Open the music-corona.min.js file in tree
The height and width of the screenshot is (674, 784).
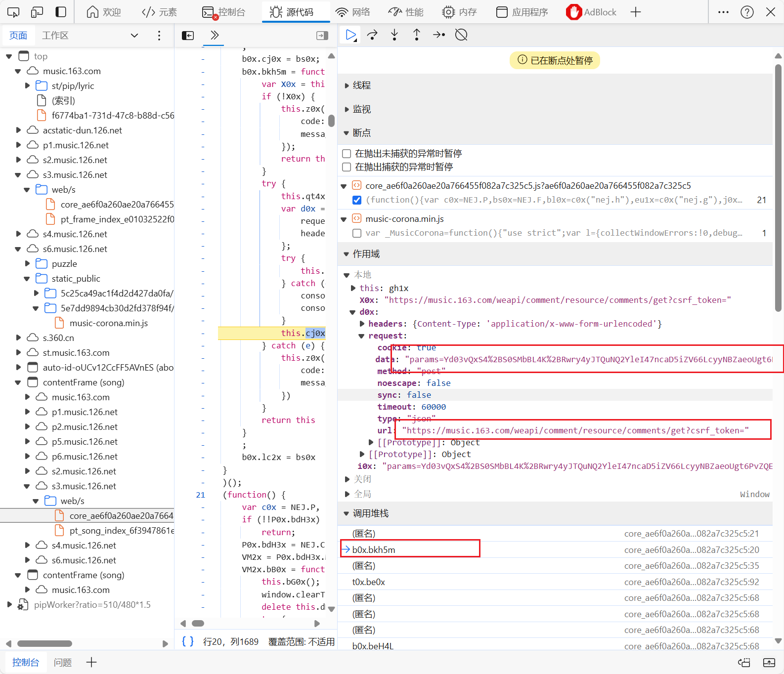click(x=109, y=323)
